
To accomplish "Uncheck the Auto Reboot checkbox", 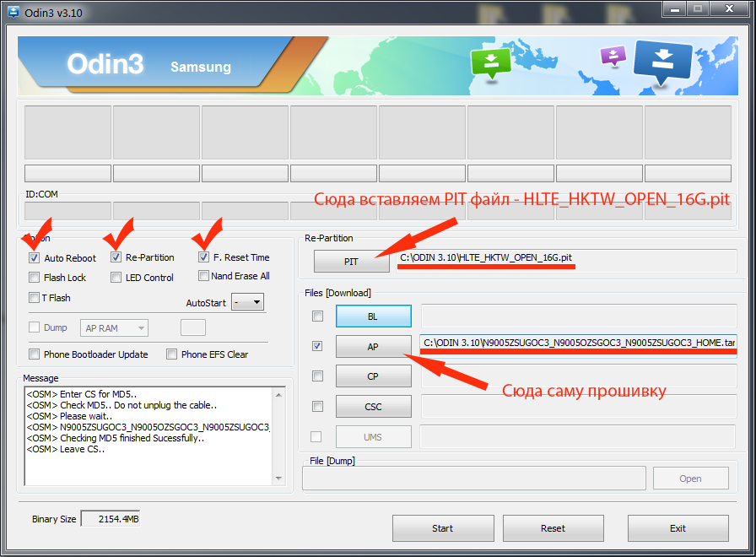I will pyautogui.click(x=34, y=257).
